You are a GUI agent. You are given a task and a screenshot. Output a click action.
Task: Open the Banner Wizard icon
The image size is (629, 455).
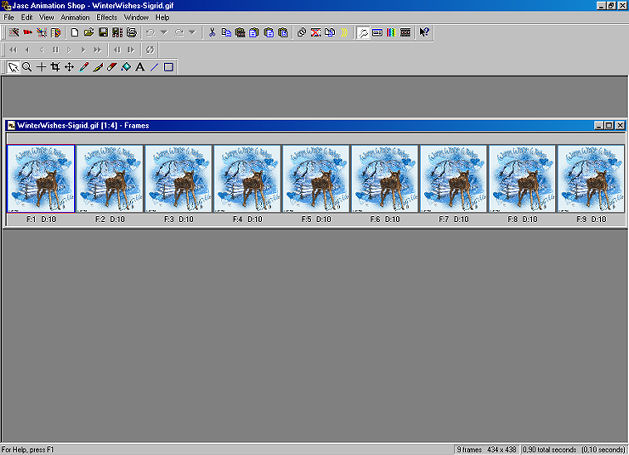(28, 32)
